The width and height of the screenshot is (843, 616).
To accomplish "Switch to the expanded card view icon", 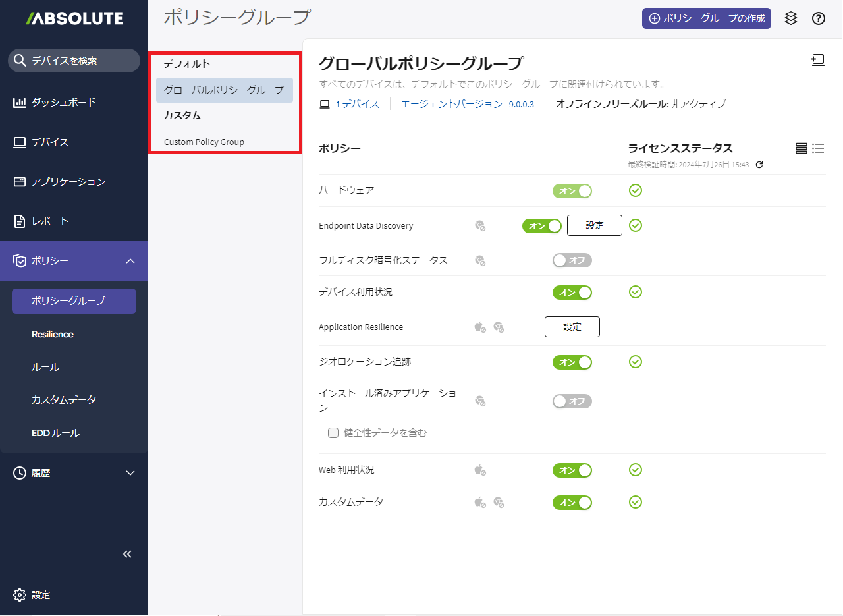I will point(801,148).
